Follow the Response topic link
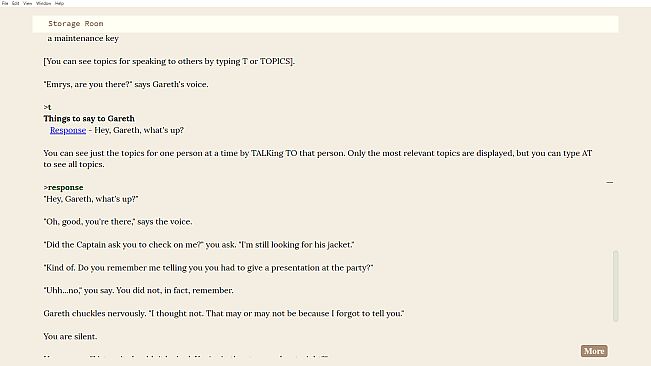 tap(68, 130)
